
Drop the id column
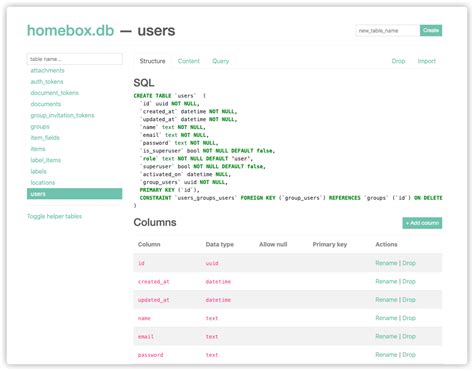coord(409,263)
